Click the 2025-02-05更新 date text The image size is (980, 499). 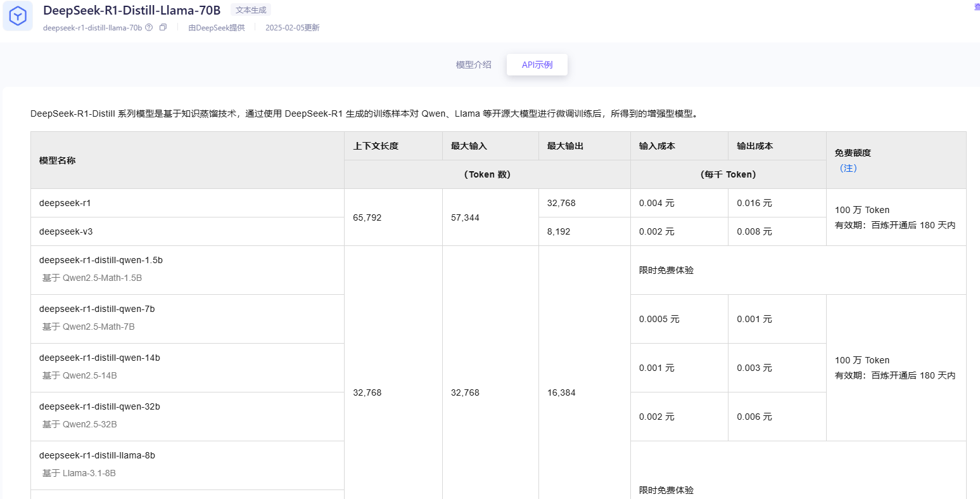pyautogui.click(x=293, y=28)
